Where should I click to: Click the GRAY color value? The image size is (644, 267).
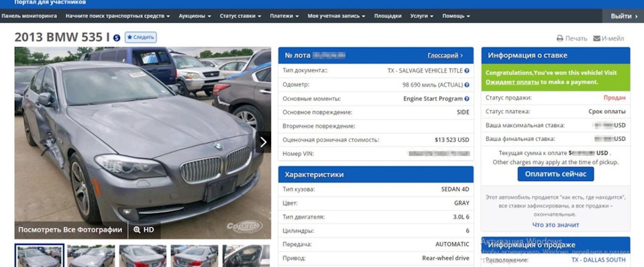(462, 203)
